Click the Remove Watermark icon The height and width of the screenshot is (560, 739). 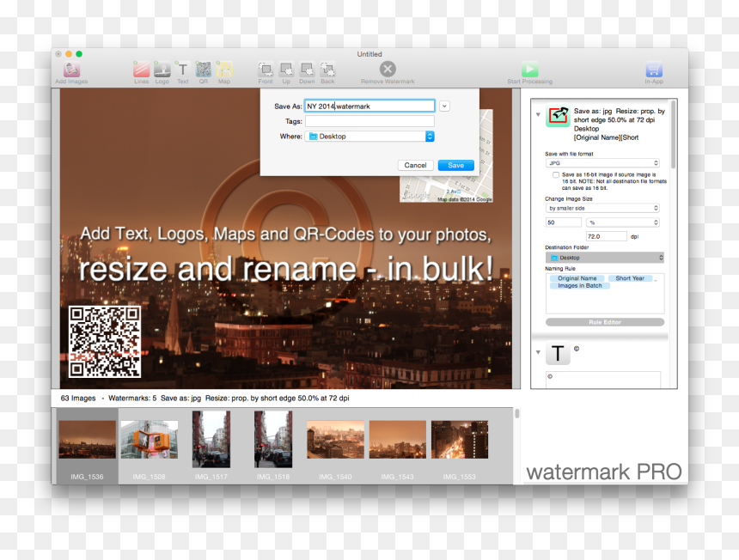388,70
